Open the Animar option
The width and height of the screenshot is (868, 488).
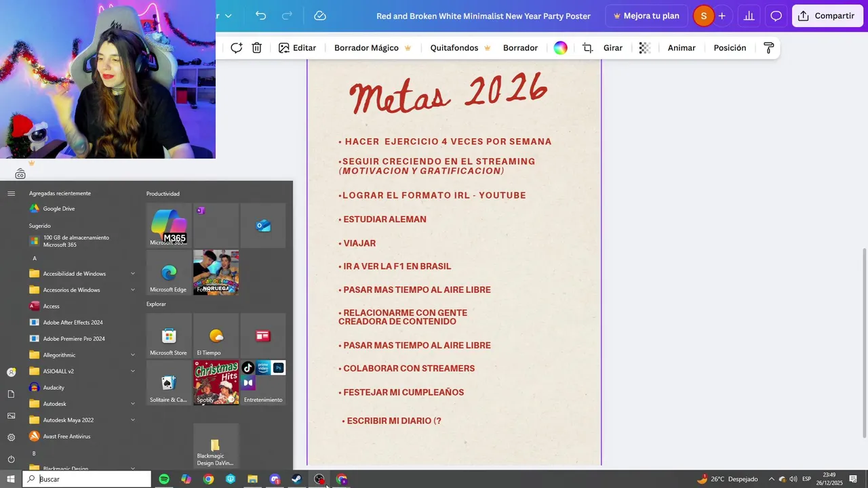click(x=682, y=48)
